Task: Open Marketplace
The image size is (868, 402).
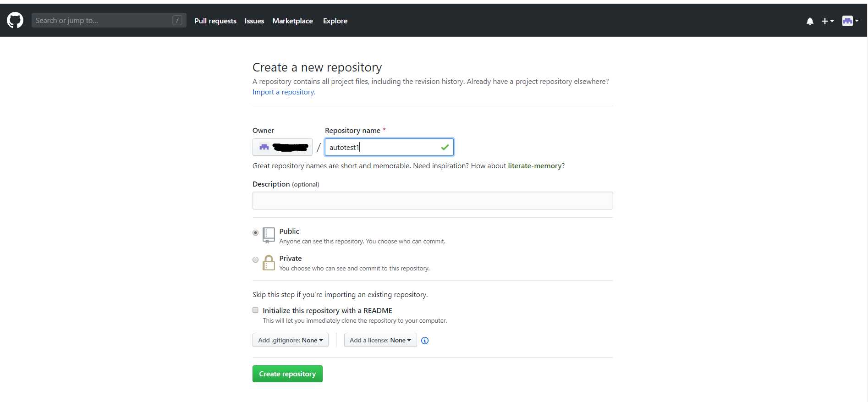Action: (x=292, y=21)
